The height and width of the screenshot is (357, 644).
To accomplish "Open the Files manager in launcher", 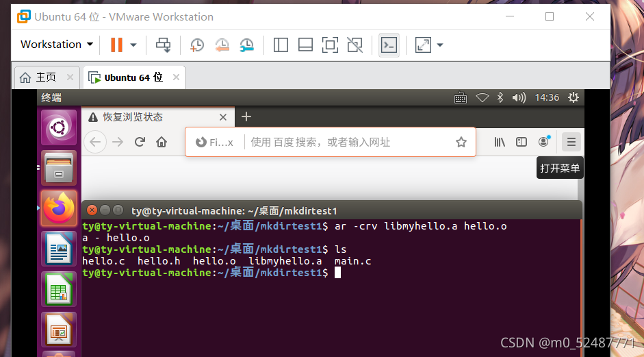I will [x=59, y=168].
